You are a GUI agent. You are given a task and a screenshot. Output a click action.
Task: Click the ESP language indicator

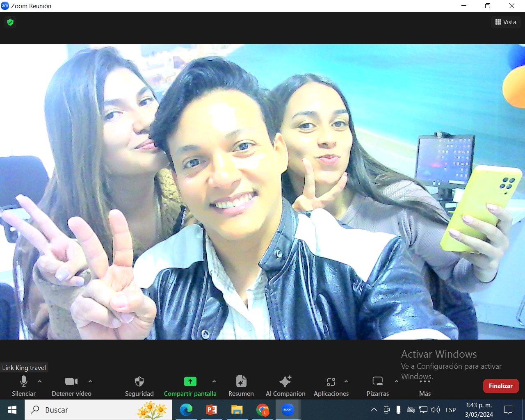click(x=451, y=410)
